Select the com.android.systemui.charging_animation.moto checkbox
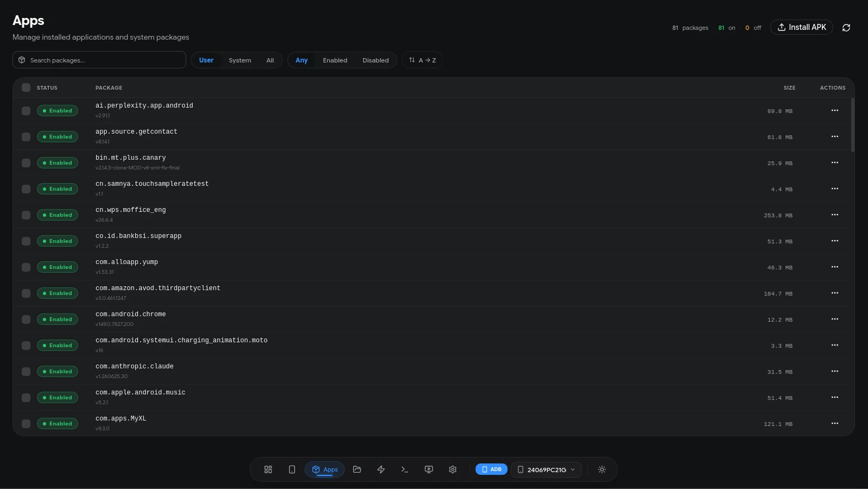 26,346
